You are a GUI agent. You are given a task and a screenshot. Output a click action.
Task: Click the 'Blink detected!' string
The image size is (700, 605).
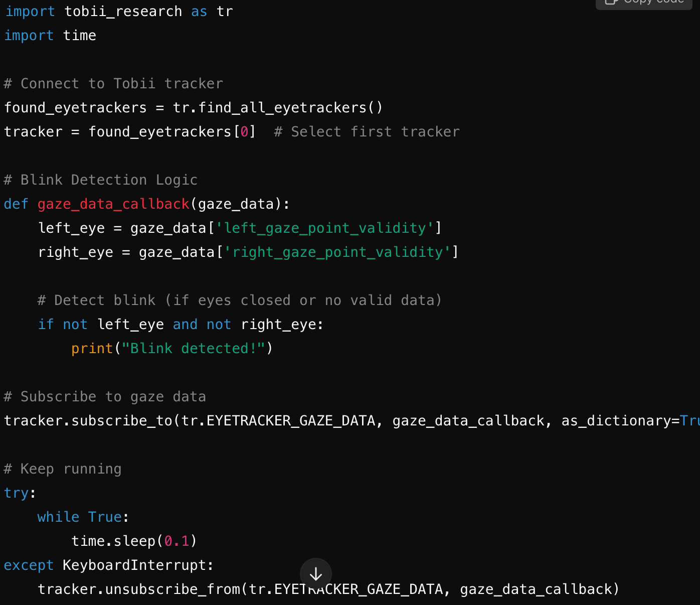(193, 349)
